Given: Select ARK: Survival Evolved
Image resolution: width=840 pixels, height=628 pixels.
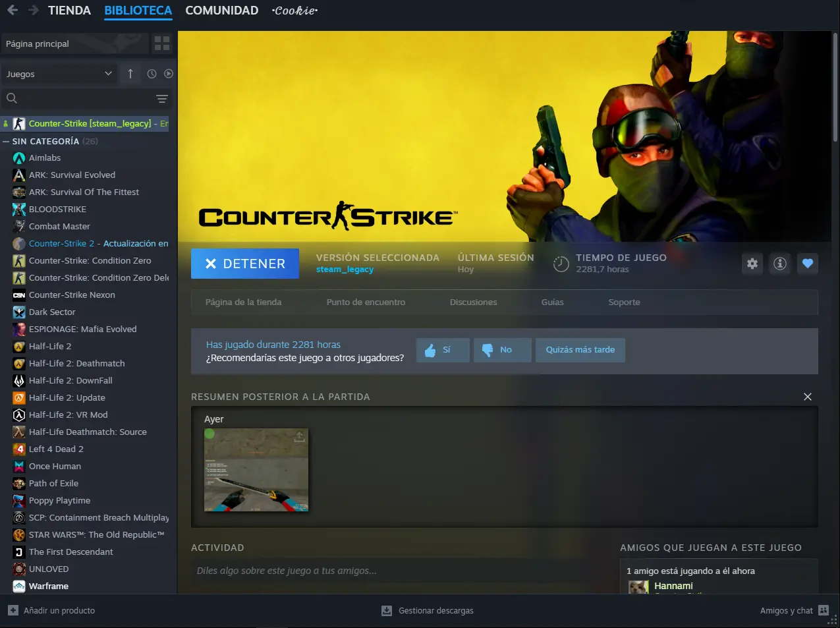Looking at the screenshot, I should pyautogui.click(x=72, y=175).
